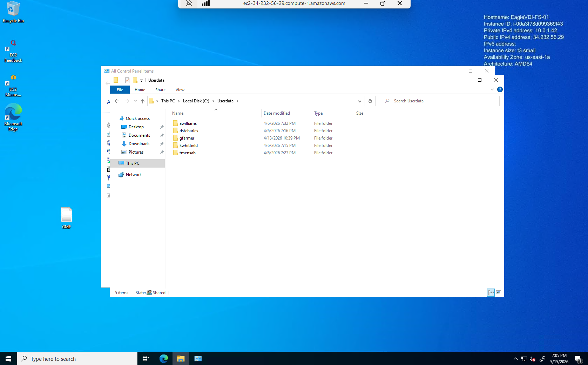Focus the All Control Panel Items window title
Screen dimensions: 588x365
pos(132,71)
